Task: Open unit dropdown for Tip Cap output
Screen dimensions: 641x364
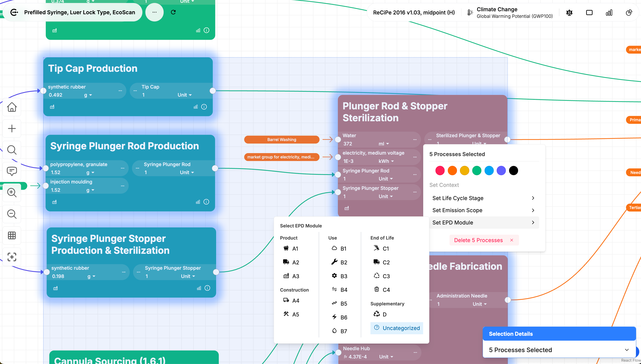Action: click(x=185, y=95)
